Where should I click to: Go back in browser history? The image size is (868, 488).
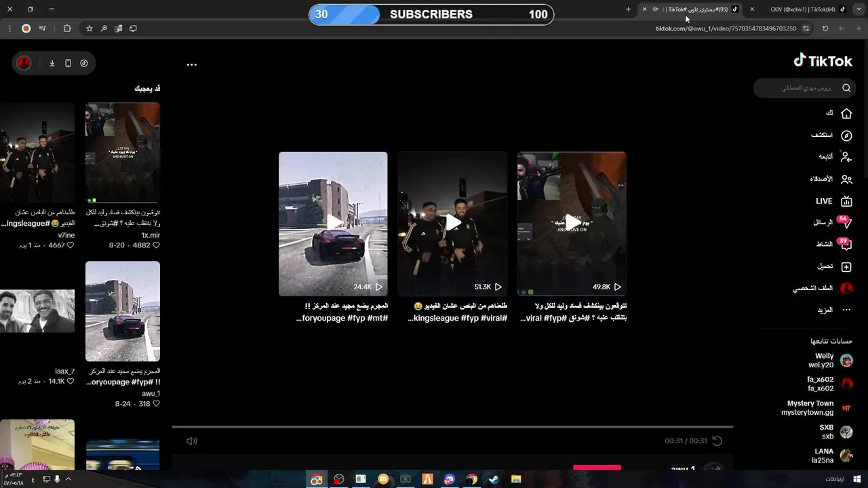[x=859, y=28]
